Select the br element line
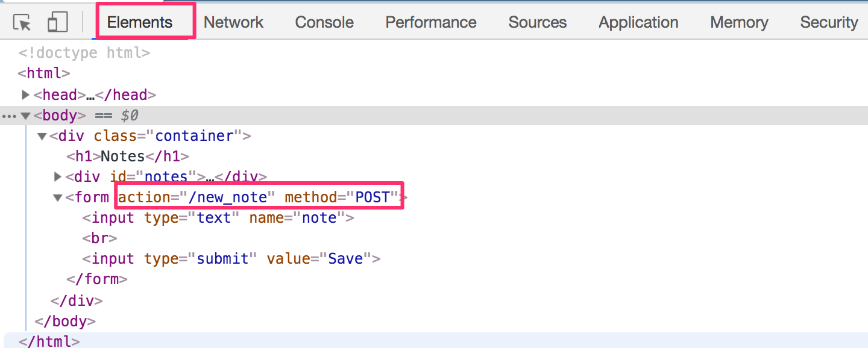868x348 pixels. coord(99,238)
